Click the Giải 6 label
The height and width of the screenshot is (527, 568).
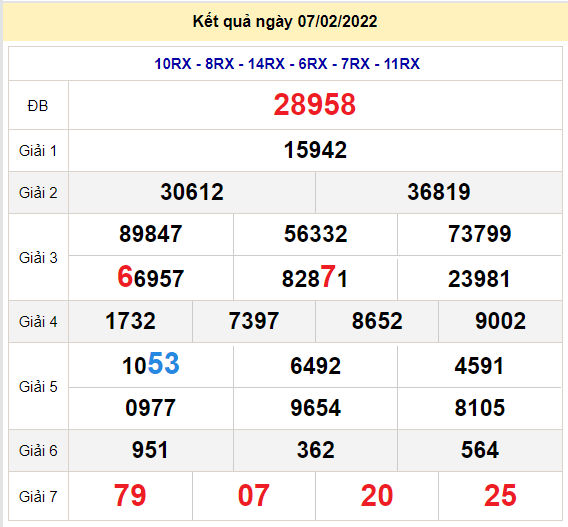tap(38, 451)
